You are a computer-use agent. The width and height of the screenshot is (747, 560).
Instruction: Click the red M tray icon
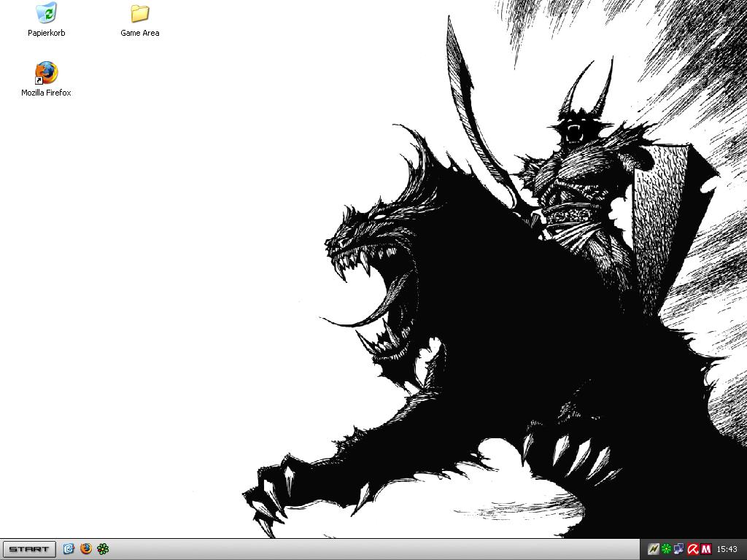pyautogui.click(x=705, y=549)
